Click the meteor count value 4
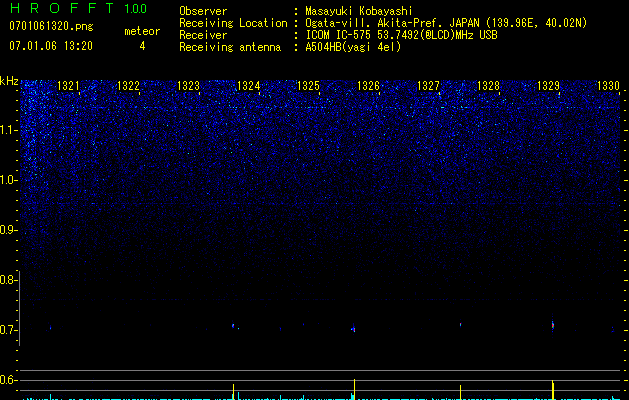The image size is (629, 400). (142, 46)
